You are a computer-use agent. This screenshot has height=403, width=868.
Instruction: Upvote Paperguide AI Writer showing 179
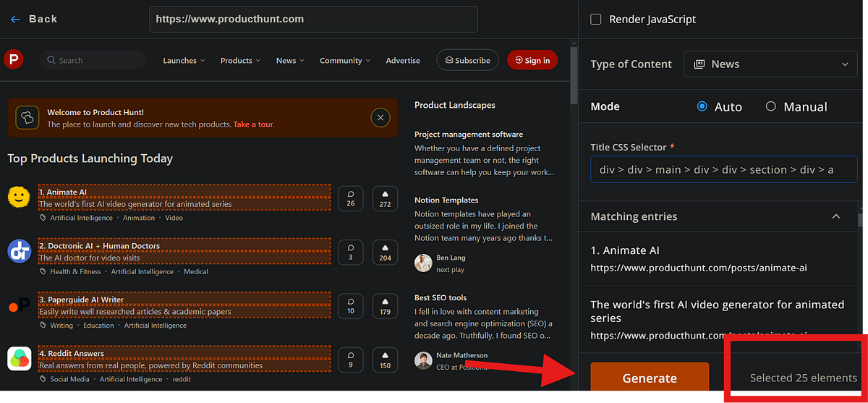tap(385, 306)
